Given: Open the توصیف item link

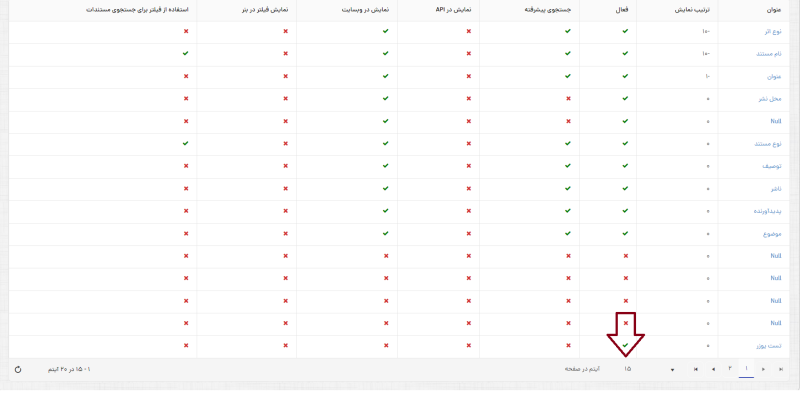Looking at the screenshot, I should [x=771, y=166].
